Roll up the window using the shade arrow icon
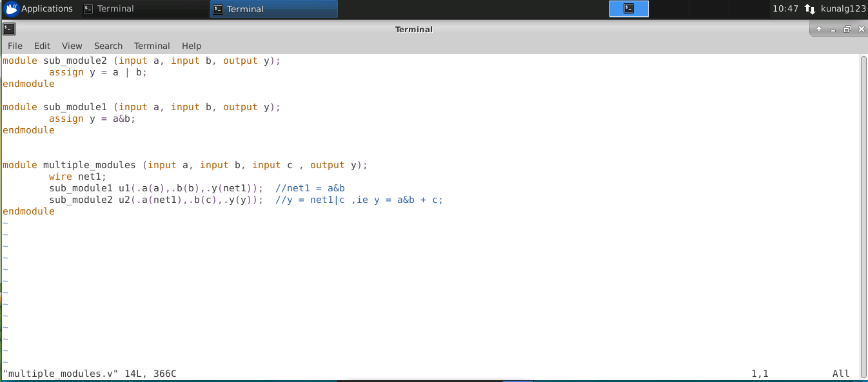Viewport: 868px width, 382px height. point(818,29)
